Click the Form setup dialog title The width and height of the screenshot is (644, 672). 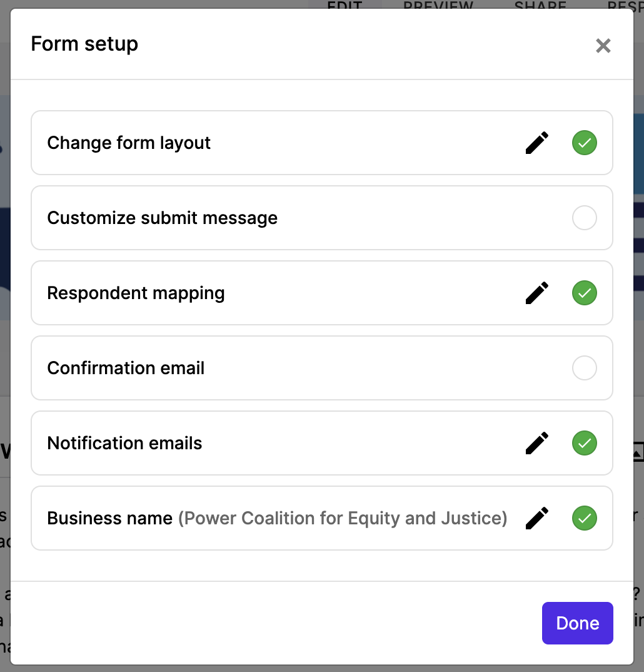84,44
